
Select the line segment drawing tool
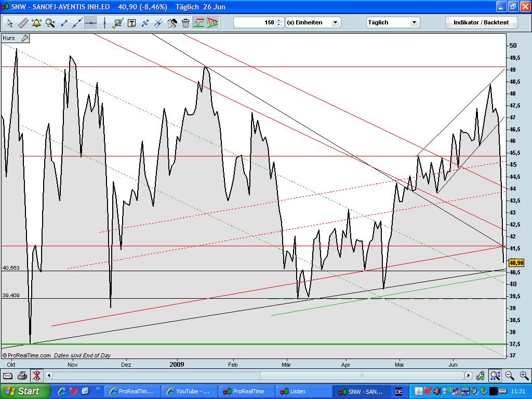pyautogui.click(x=64, y=23)
